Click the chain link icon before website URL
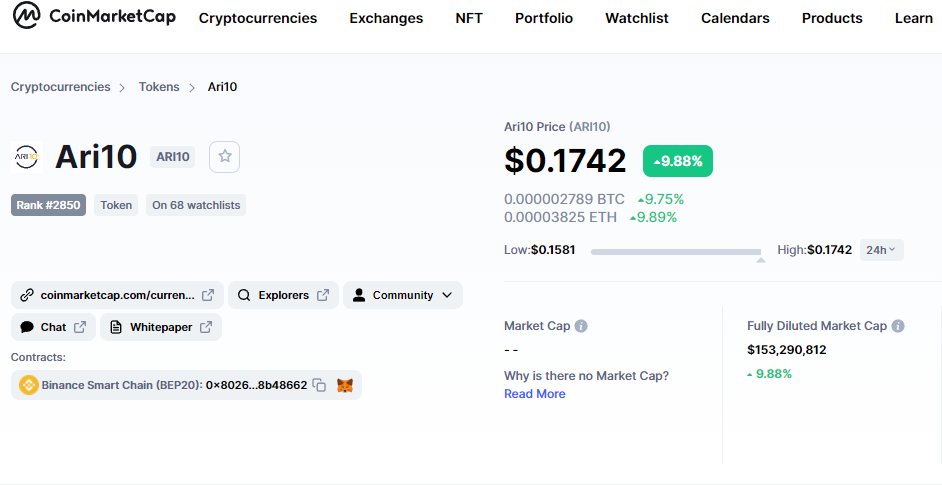Viewport: 942px width, 485px height. [26, 295]
